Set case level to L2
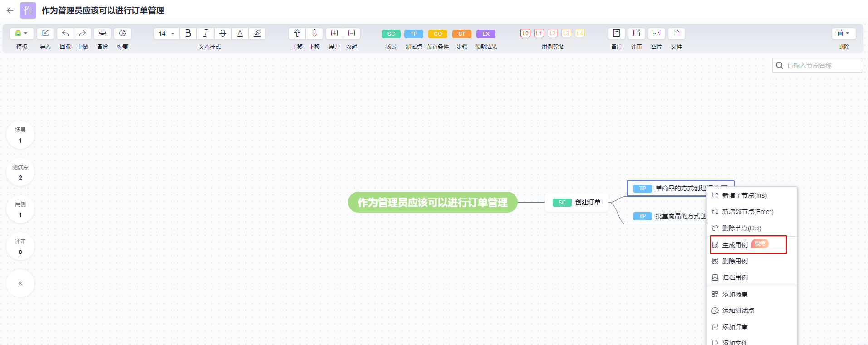 tap(553, 33)
